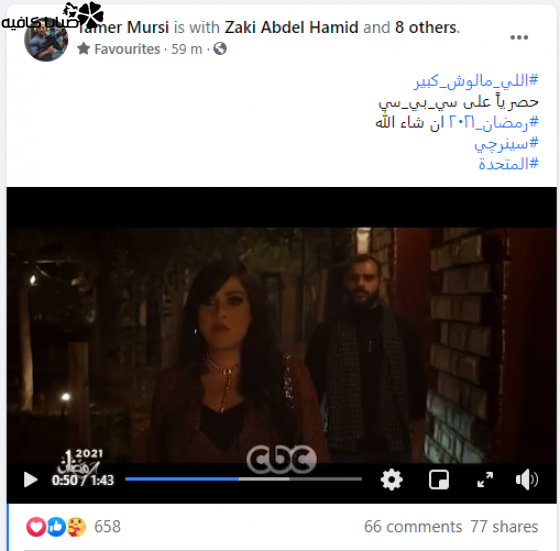Open the three-dots post options menu
The image size is (560, 551).
pos(519,37)
